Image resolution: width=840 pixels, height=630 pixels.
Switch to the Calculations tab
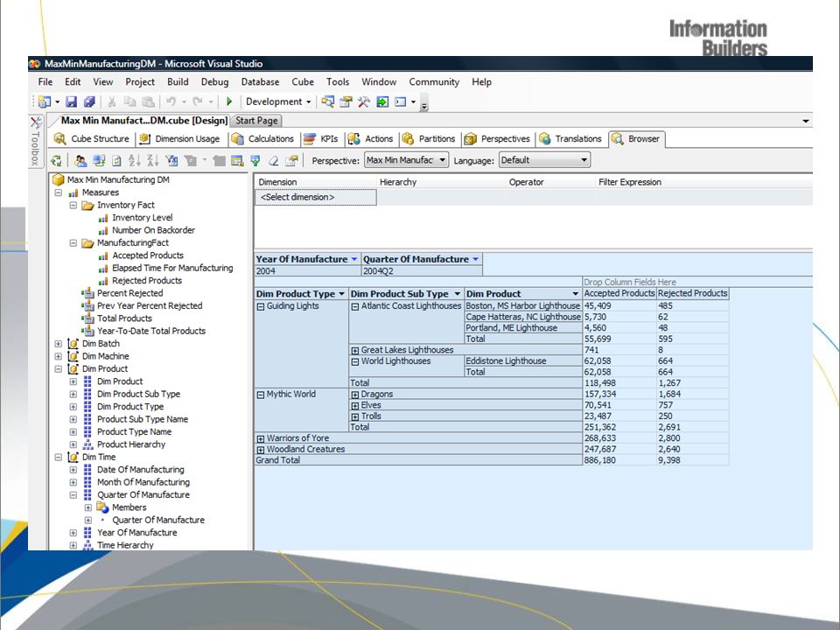tap(262, 139)
